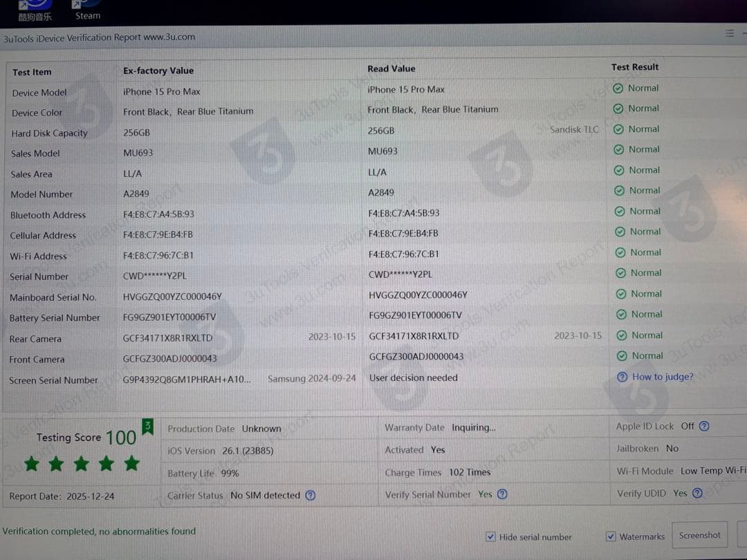747x560 pixels.
Task: Click the Normal check icon for Cellular Address
Action: [620, 232]
